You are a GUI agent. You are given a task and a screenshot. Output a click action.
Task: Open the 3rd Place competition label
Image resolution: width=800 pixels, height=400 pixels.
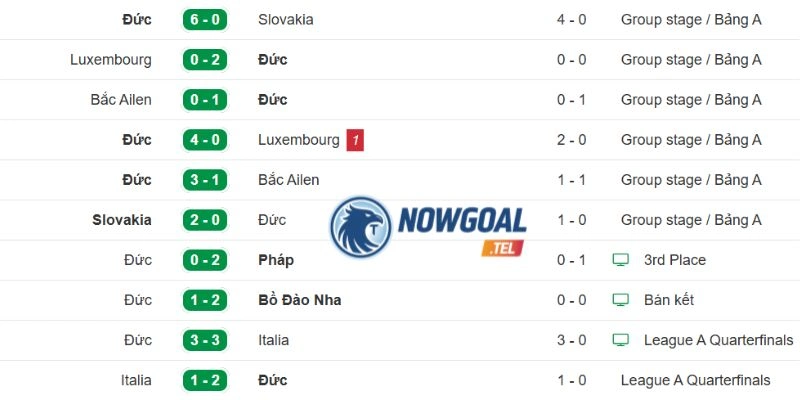click(675, 260)
